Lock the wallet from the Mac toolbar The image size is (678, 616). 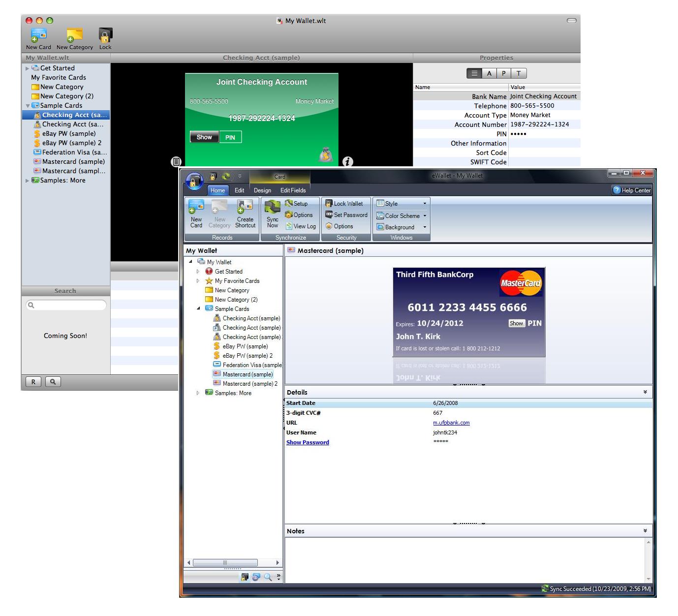[x=105, y=39]
